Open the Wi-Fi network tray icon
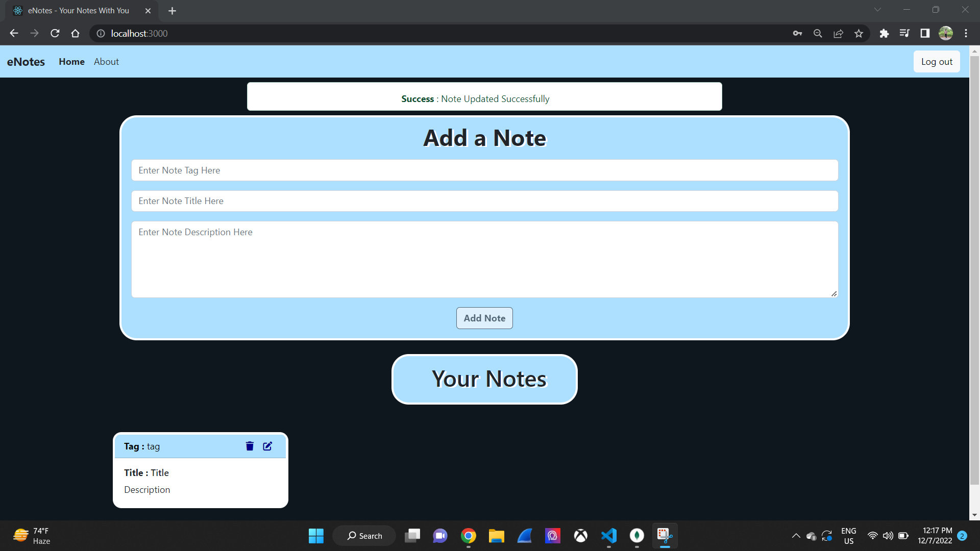Image resolution: width=980 pixels, height=551 pixels. [873, 536]
